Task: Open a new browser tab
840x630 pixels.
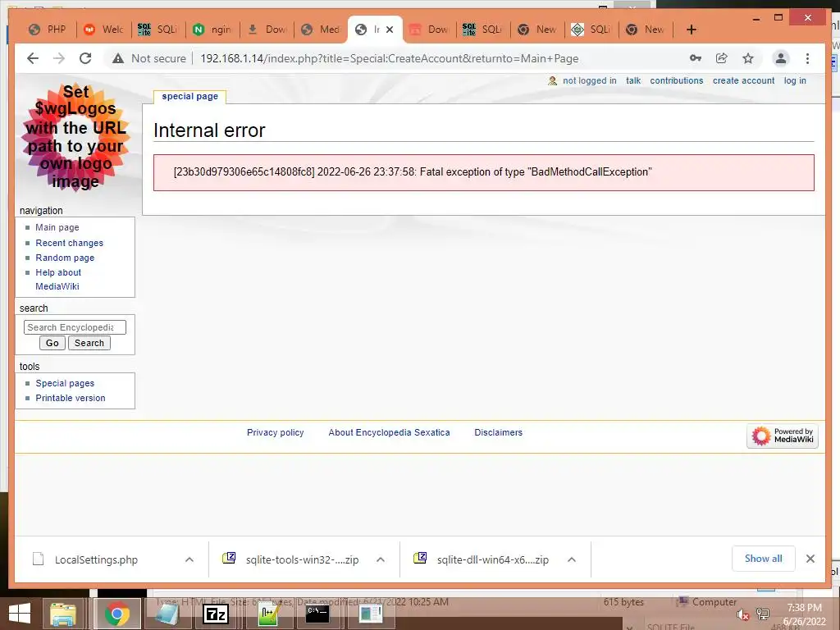Action: 691,30
